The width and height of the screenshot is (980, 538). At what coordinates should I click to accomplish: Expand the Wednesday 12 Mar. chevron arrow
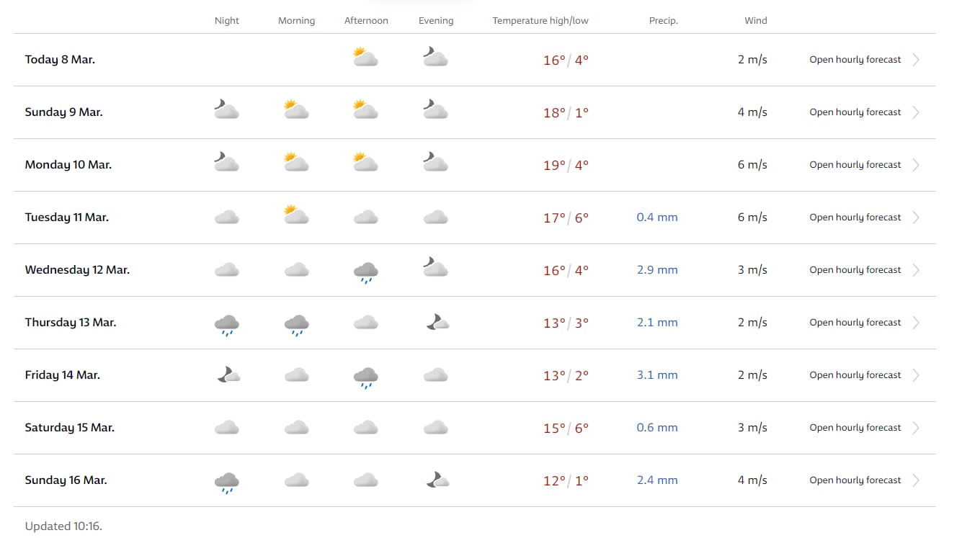(x=916, y=270)
